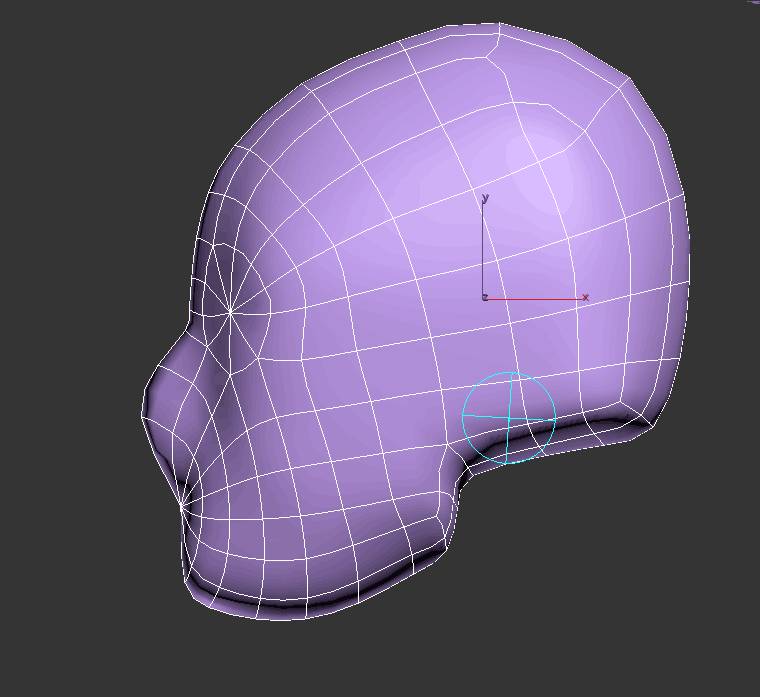Viewport: 760px width, 697px height.
Task: Click the gizmo origin labeled z
Action: tap(485, 298)
